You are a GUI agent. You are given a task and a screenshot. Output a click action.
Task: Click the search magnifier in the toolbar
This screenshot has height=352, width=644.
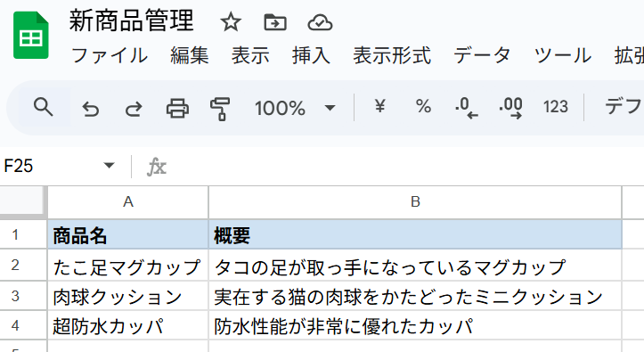pyautogui.click(x=43, y=108)
